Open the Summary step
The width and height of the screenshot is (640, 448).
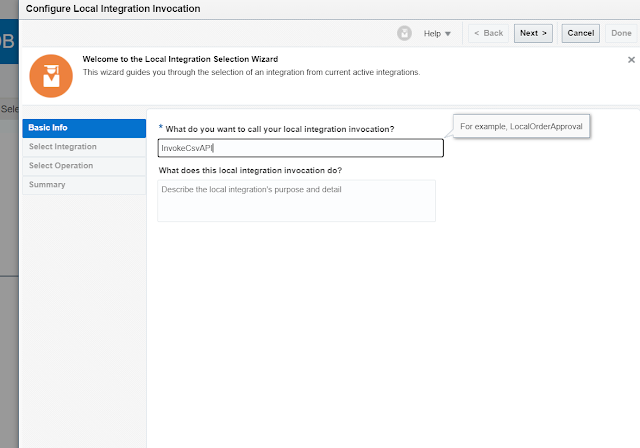pyautogui.click(x=84, y=185)
